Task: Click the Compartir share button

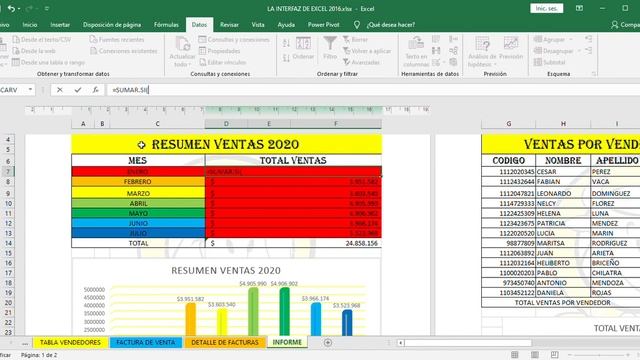Action: (x=625, y=25)
